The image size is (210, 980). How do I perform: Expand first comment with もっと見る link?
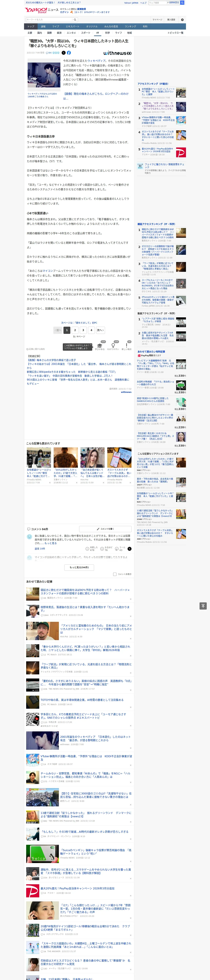click(x=51, y=543)
